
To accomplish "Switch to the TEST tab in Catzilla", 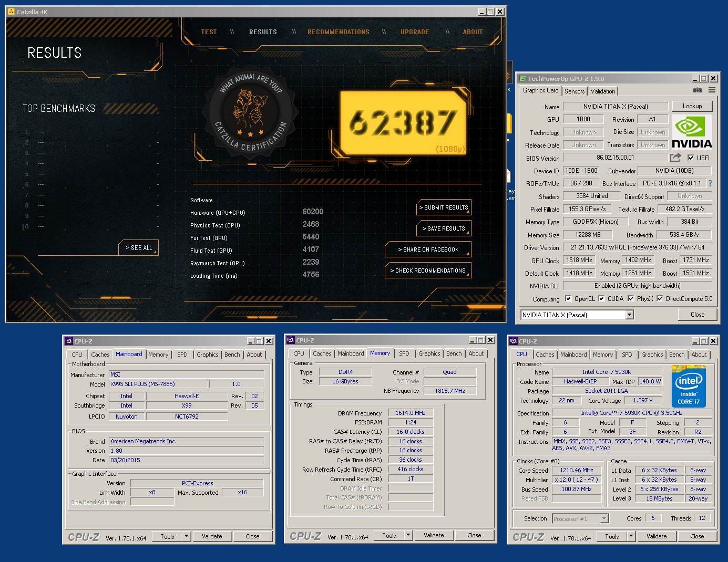I will [209, 32].
